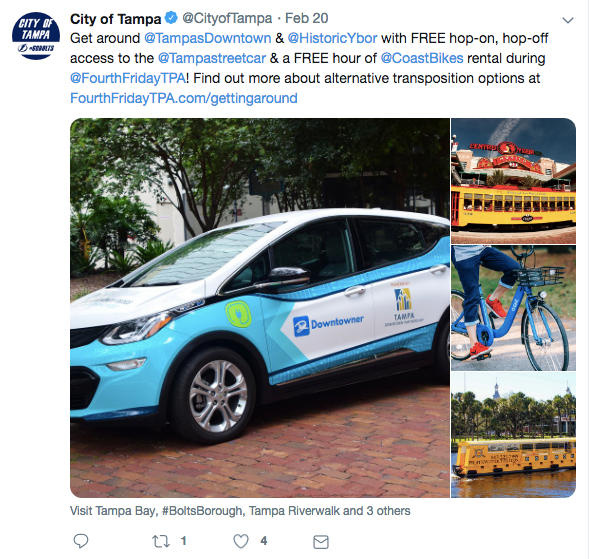The image size is (589, 559).
Task: Open the City of Tampa display name
Action: [x=115, y=19]
